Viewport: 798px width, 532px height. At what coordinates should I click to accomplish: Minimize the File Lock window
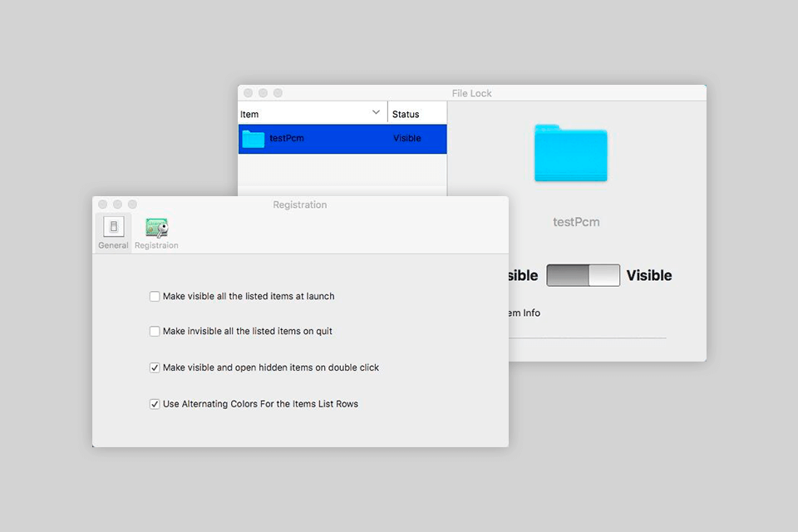click(264, 92)
